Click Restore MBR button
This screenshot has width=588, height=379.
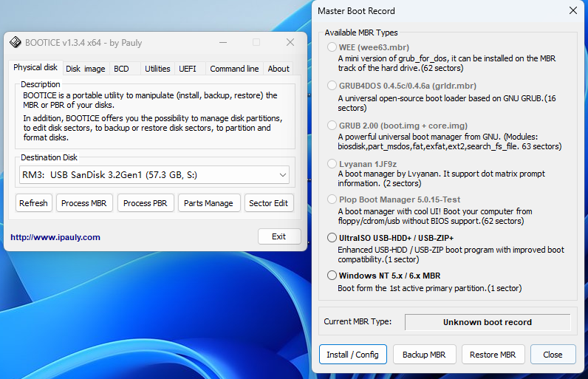[493, 355]
